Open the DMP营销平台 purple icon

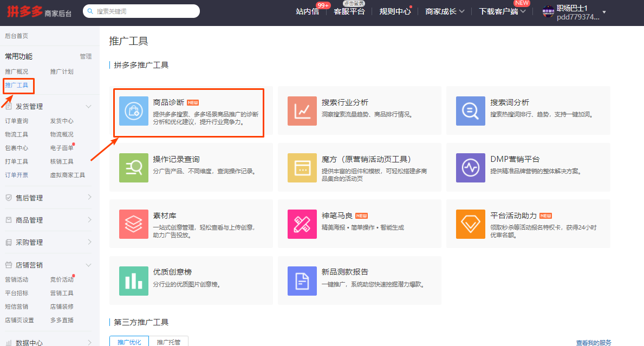point(470,167)
